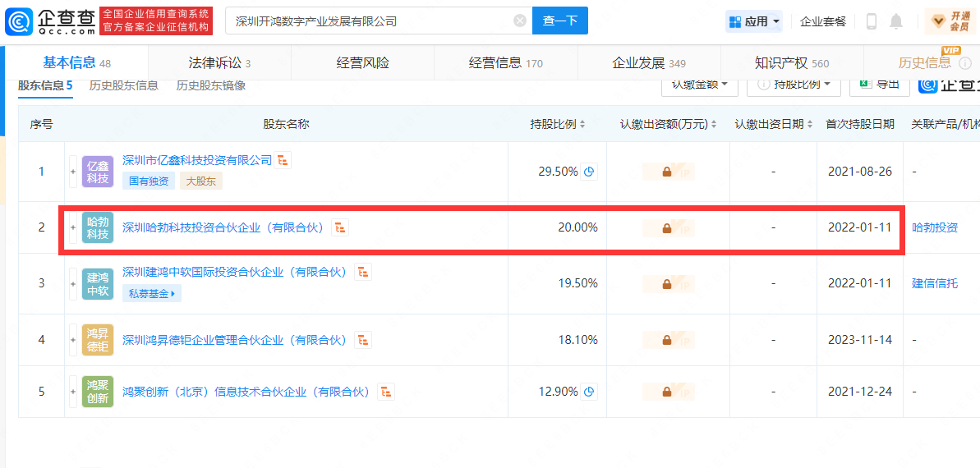Open the 应用 dropdown menu
Screen dimensions: 980x468
pyautogui.click(x=754, y=21)
